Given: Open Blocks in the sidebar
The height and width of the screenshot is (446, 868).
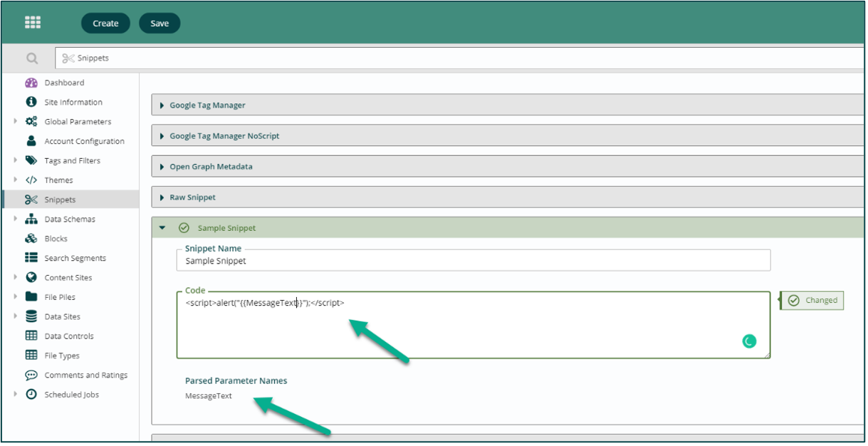Looking at the screenshot, I should tap(56, 239).
